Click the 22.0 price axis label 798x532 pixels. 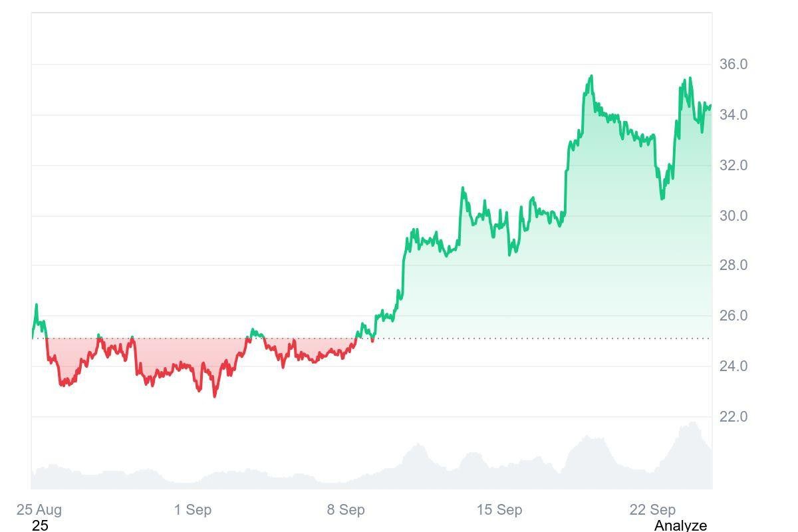[x=733, y=417]
